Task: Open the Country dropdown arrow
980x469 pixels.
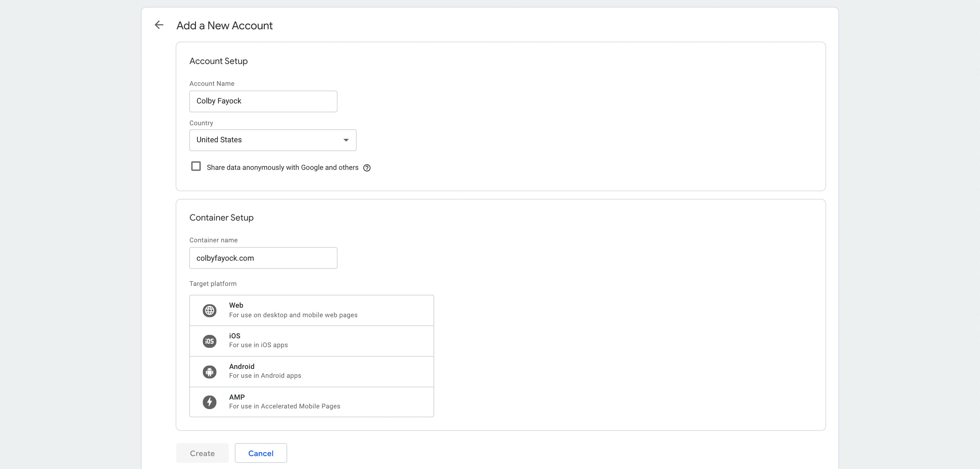Action: (x=346, y=140)
